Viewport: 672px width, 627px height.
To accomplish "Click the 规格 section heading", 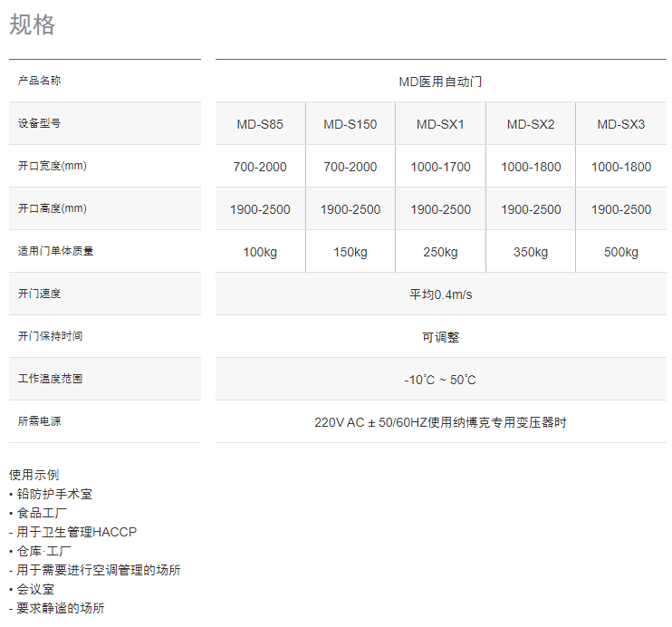I will tap(33, 24).
